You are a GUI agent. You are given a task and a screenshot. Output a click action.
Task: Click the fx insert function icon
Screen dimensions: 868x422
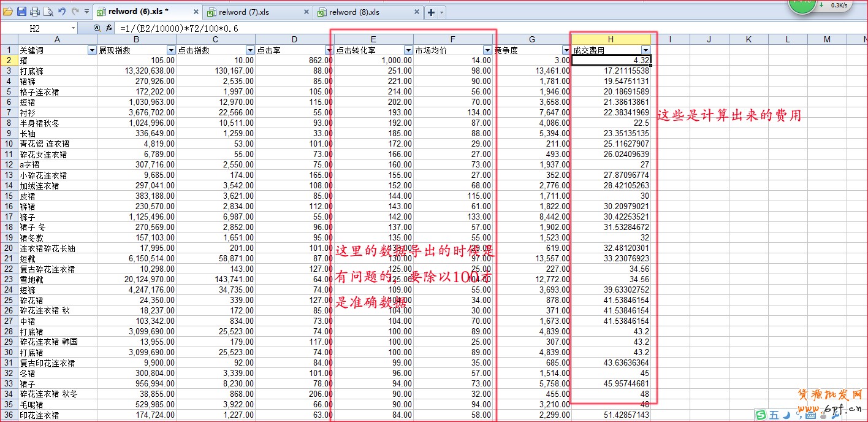(x=108, y=28)
